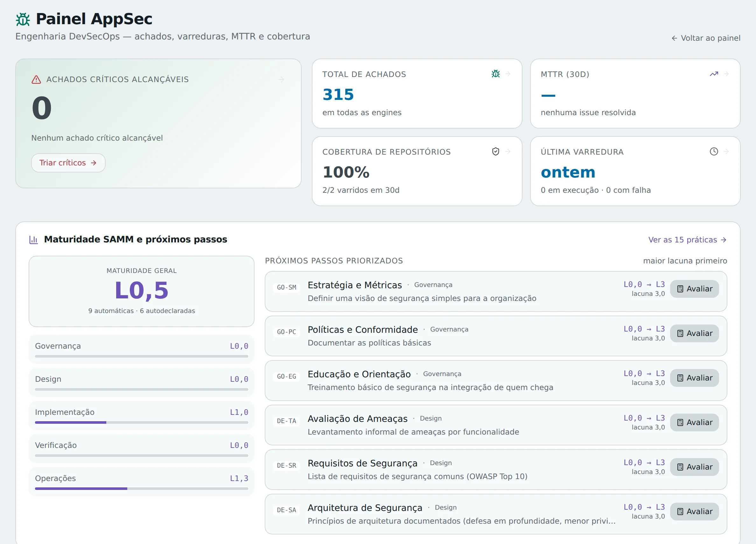Click Avaliar for Políticas e Conformidade

click(x=695, y=333)
